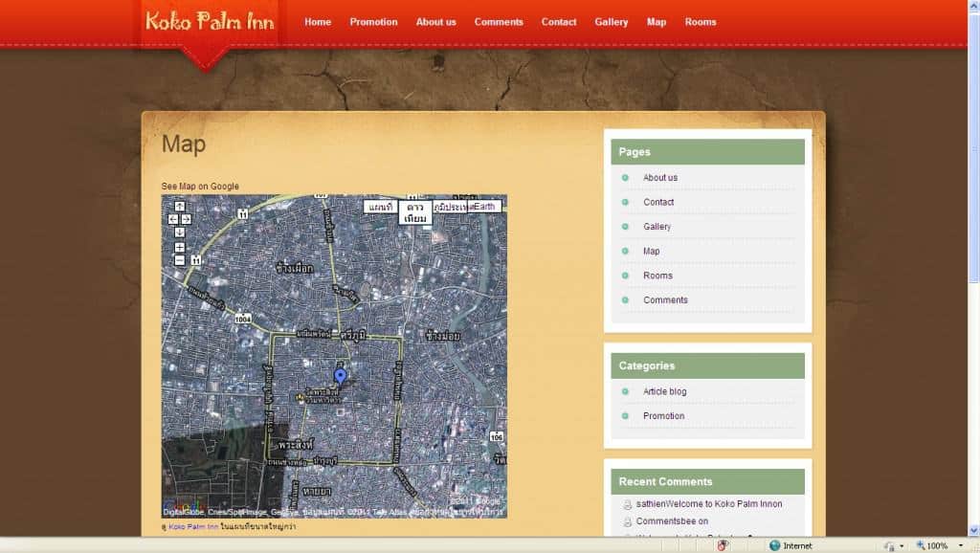Pan the map down with the arrow
This screenshot has height=553, width=980.
click(x=179, y=232)
